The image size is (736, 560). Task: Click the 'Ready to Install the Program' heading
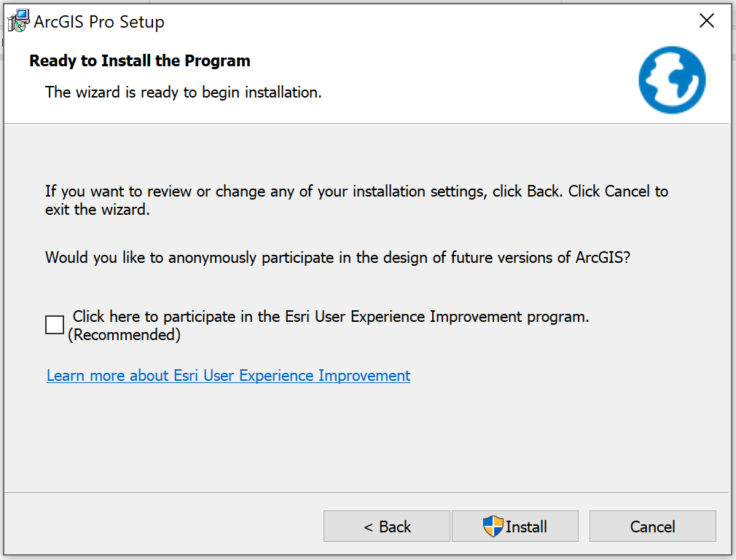pyautogui.click(x=140, y=61)
